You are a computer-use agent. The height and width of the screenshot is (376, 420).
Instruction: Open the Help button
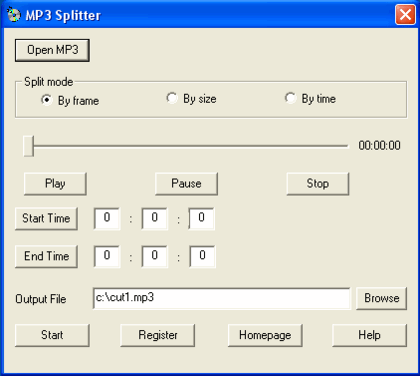tap(369, 335)
